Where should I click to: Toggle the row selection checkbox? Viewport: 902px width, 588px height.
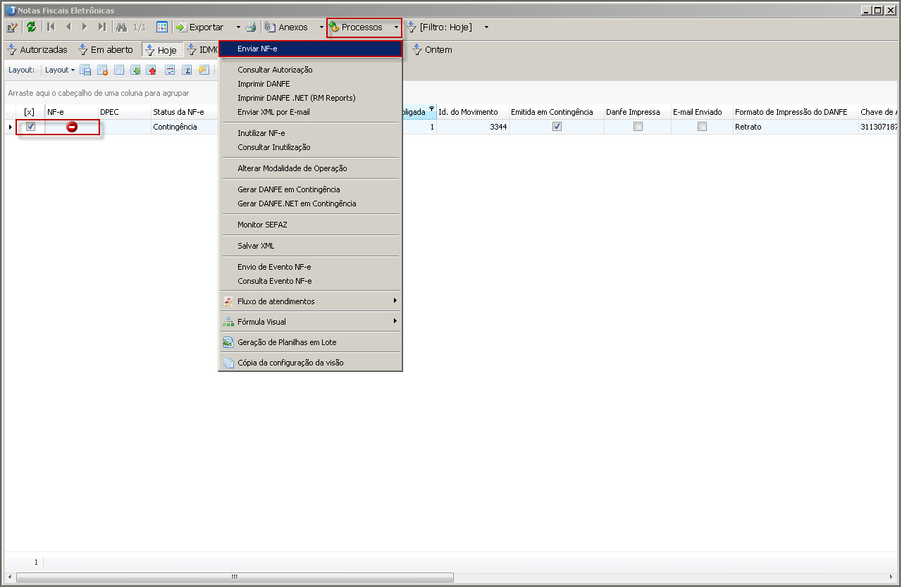click(x=30, y=127)
